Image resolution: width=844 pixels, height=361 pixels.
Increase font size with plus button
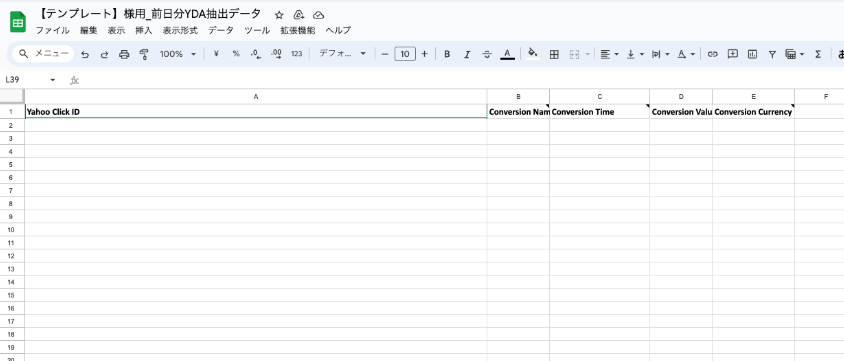(424, 54)
